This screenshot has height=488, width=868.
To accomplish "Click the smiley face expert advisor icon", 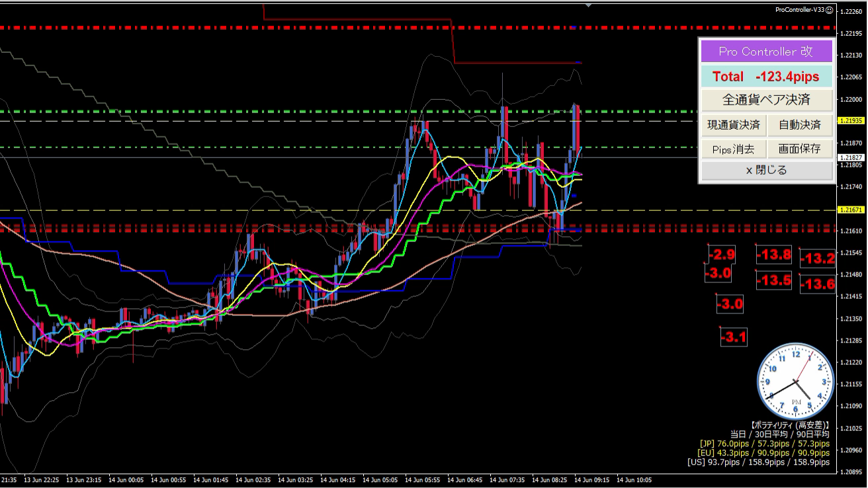I will coord(829,10).
